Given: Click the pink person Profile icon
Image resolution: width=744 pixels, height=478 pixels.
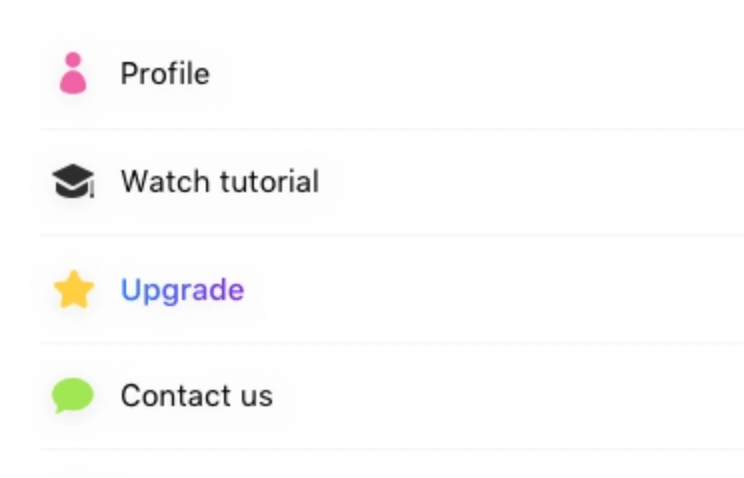Looking at the screenshot, I should 73,74.
